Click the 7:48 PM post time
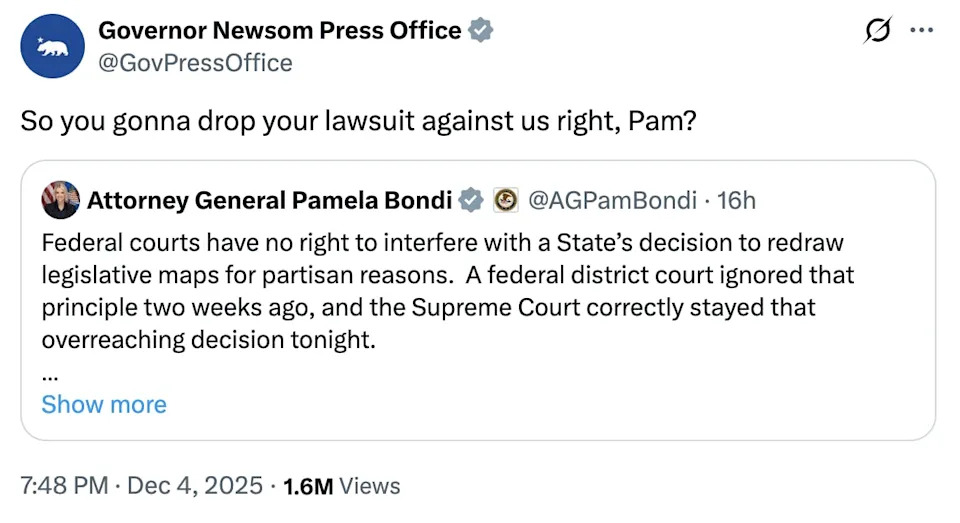 tap(64, 486)
